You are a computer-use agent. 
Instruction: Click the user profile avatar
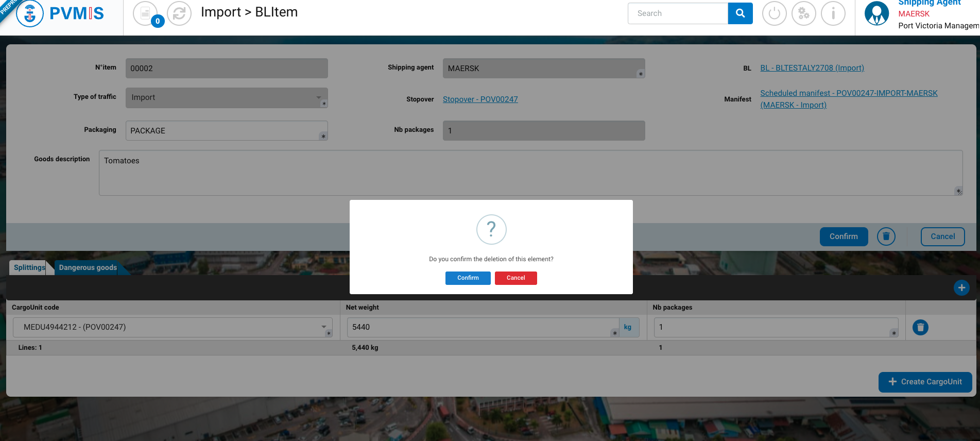click(x=876, y=13)
